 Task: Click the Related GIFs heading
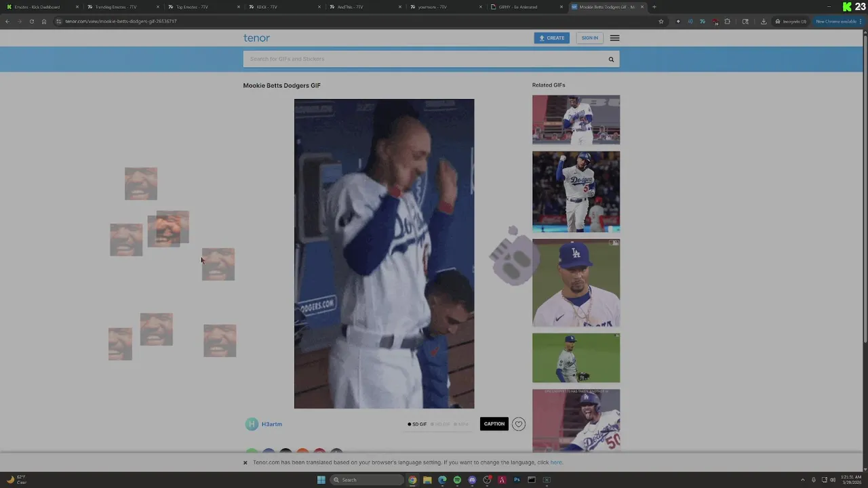pos(549,85)
